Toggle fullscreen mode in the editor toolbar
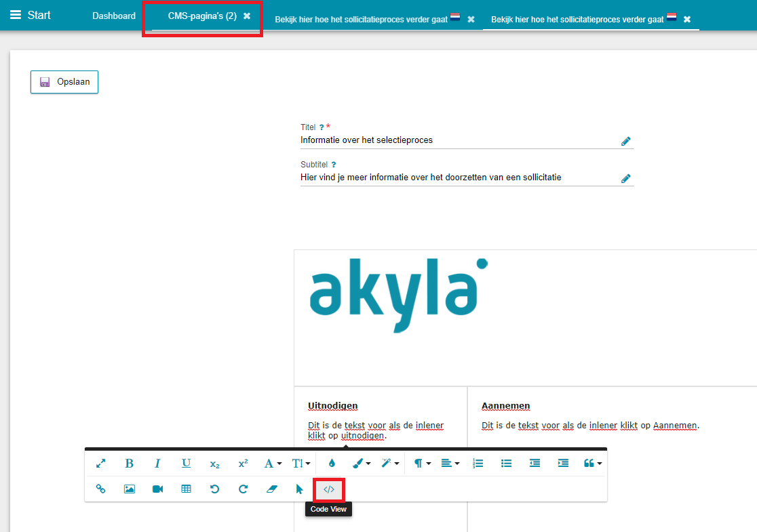This screenshot has width=757, height=532. 100,464
